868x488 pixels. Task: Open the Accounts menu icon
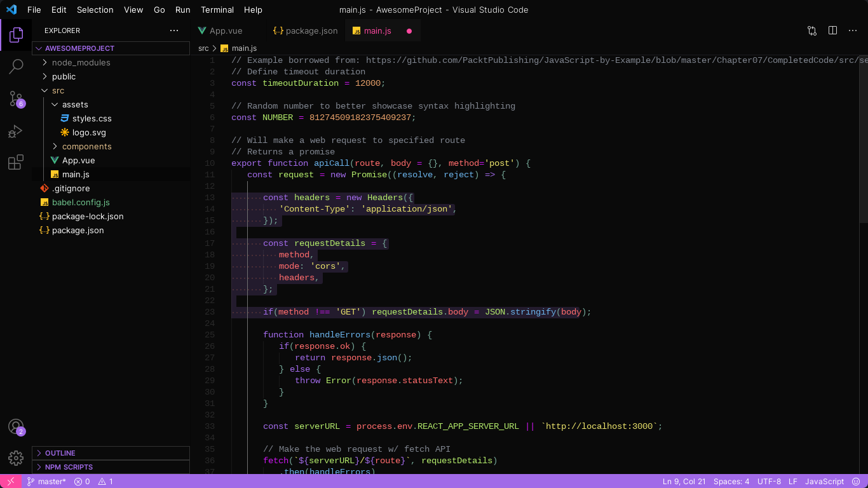coord(16,426)
